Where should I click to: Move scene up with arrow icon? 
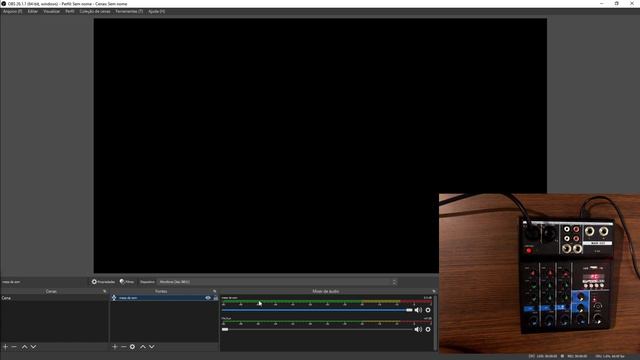pos(24,347)
